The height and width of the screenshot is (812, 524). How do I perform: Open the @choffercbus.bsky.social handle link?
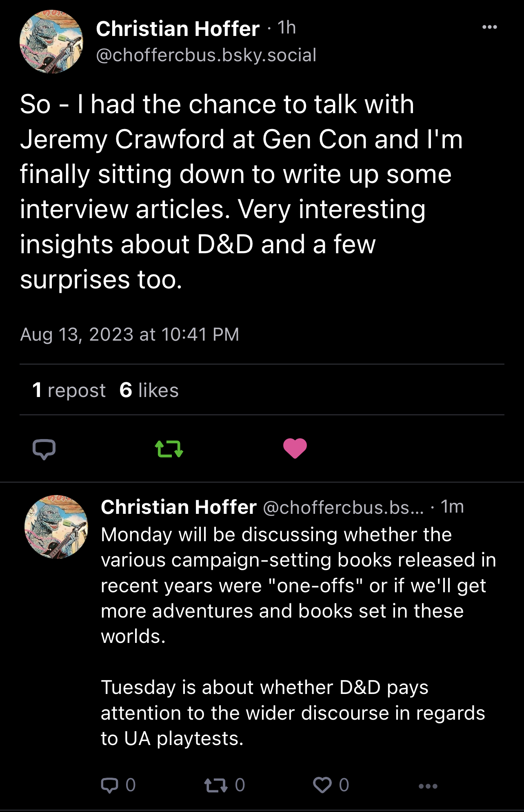coord(206,55)
